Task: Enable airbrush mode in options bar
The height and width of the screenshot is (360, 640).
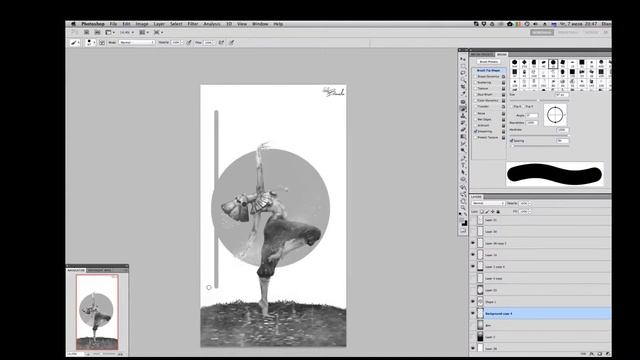Action: (x=221, y=42)
